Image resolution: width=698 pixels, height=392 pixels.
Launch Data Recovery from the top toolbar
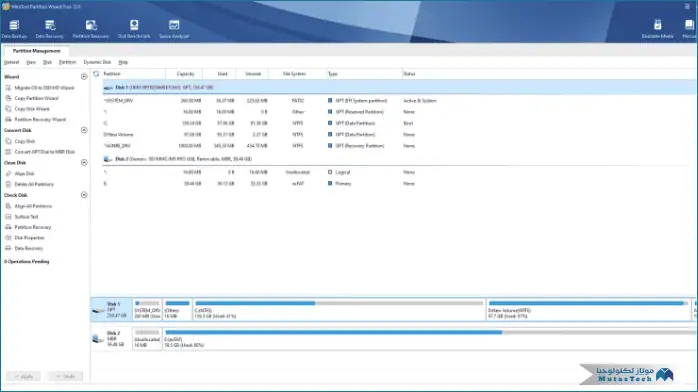coord(49,29)
